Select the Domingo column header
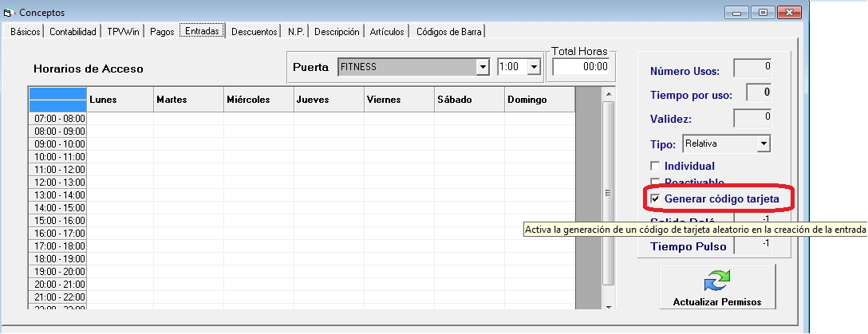Viewport: 868px width, 334px height. coord(540,100)
